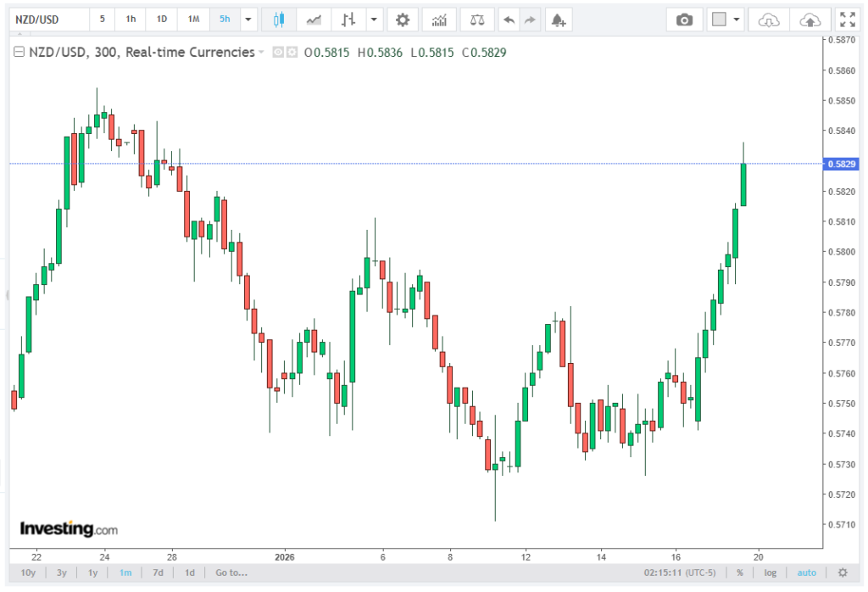Toggle auto scale for price axis
This screenshot has height=592, width=868.
click(807, 572)
